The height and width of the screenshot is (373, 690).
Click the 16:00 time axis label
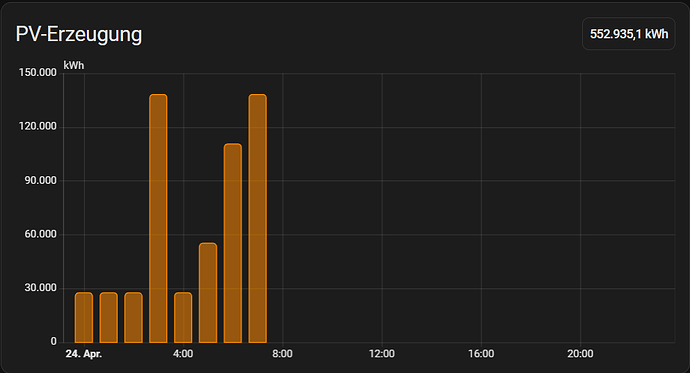(x=481, y=354)
